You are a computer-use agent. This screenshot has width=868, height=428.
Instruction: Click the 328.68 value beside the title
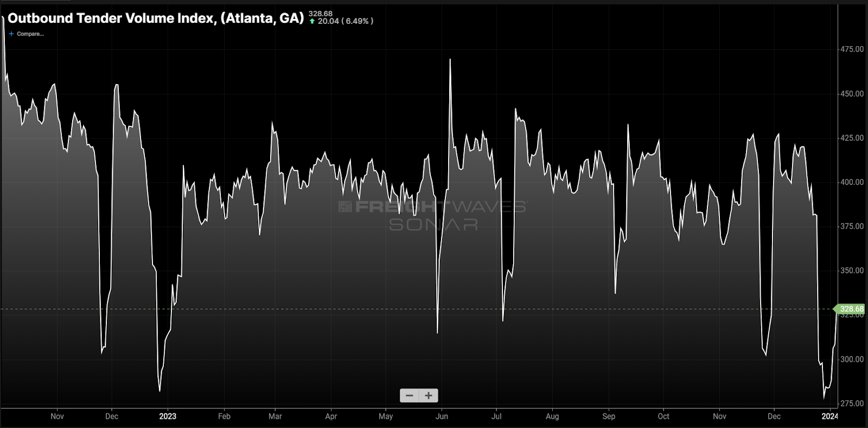click(x=320, y=14)
